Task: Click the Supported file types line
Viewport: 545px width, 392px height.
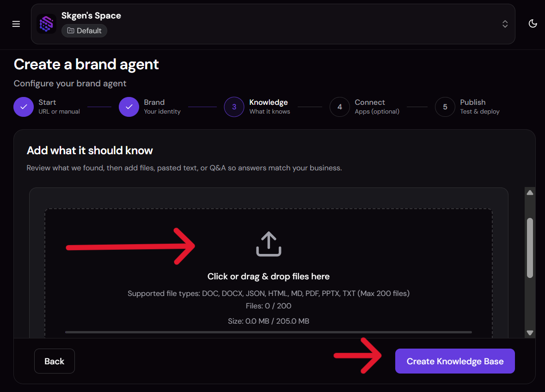Action: tap(268, 293)
